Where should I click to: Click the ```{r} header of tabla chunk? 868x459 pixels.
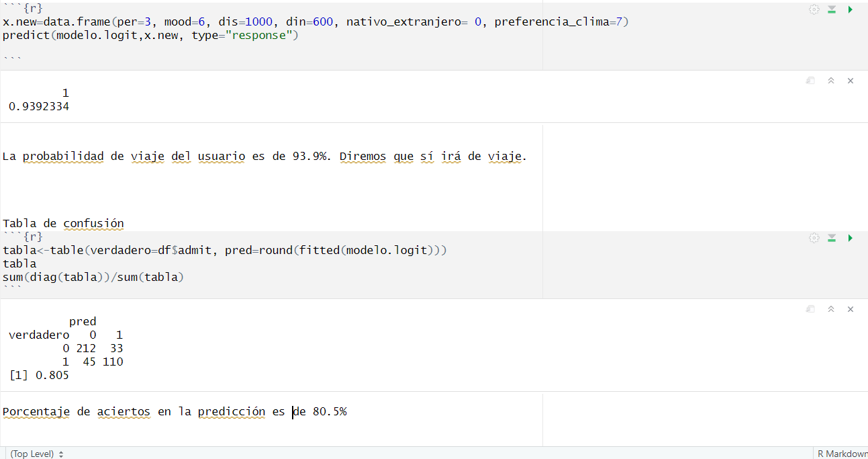click(23, 237)
